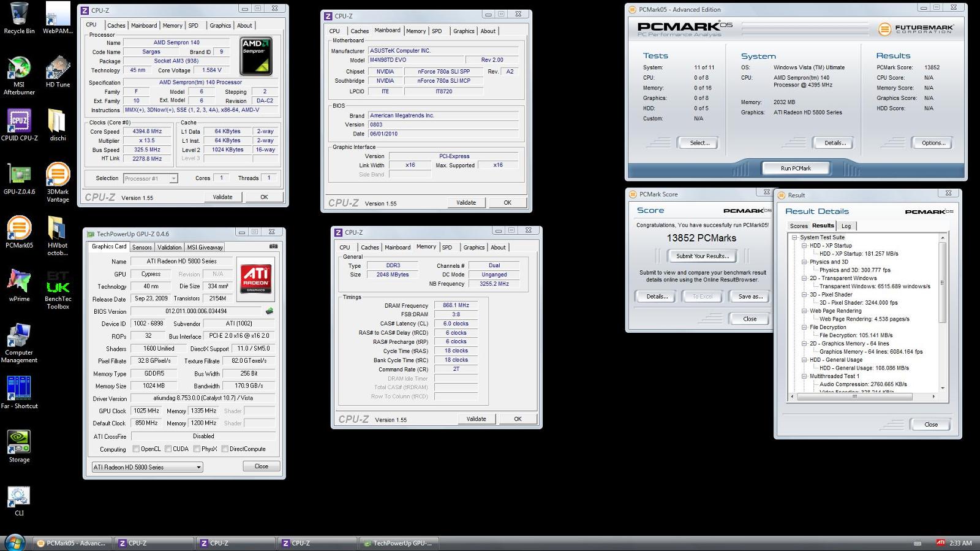Open the Log tab in Result Details
This screenshot has height=551, width=980.
tap(846, 226)
